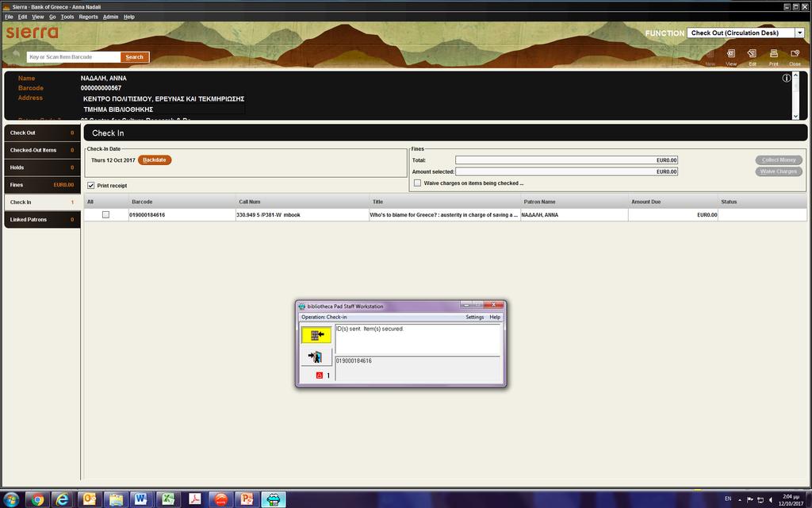
Task: Sort by the Call Num column header
Action: 302,202
